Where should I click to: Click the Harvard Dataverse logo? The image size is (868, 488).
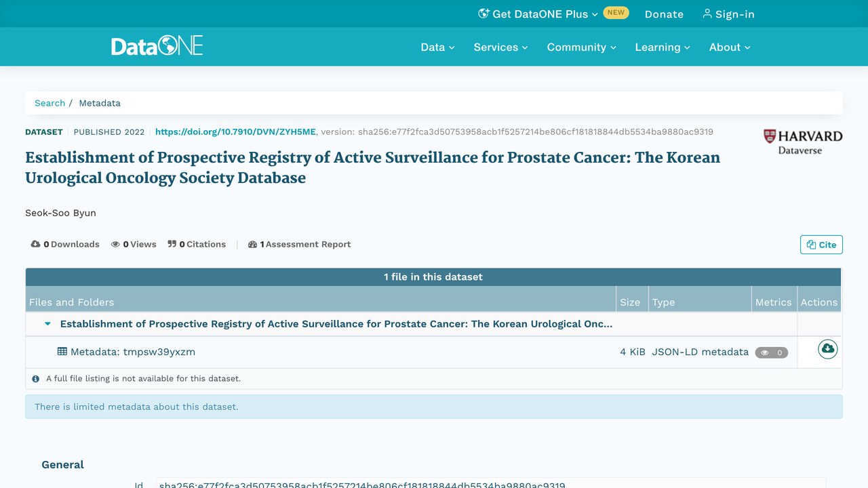pos(803,142)
